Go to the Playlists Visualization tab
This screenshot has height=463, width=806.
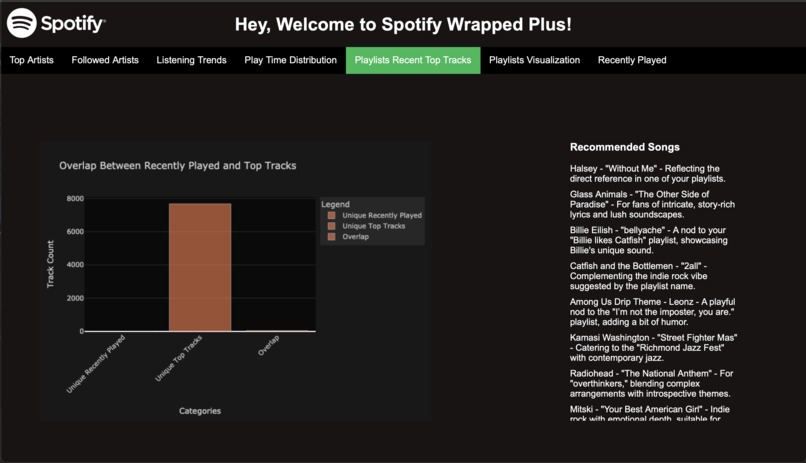pyautogui.click(x=534, y=60)
